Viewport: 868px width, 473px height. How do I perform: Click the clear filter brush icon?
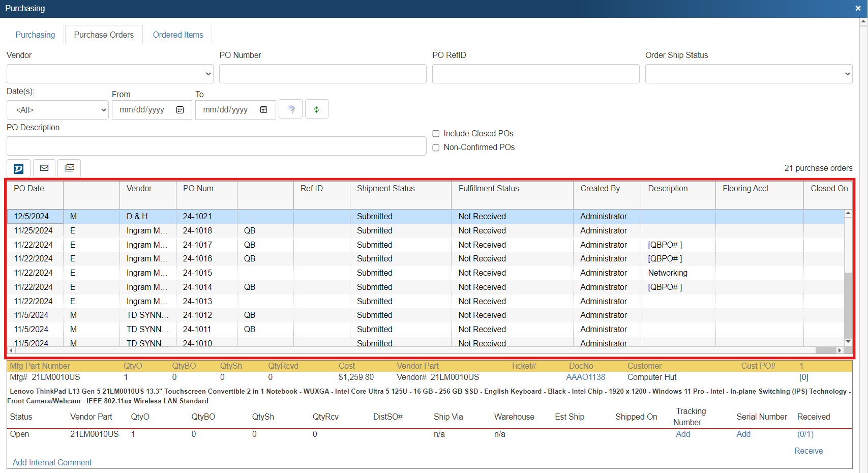291,109
